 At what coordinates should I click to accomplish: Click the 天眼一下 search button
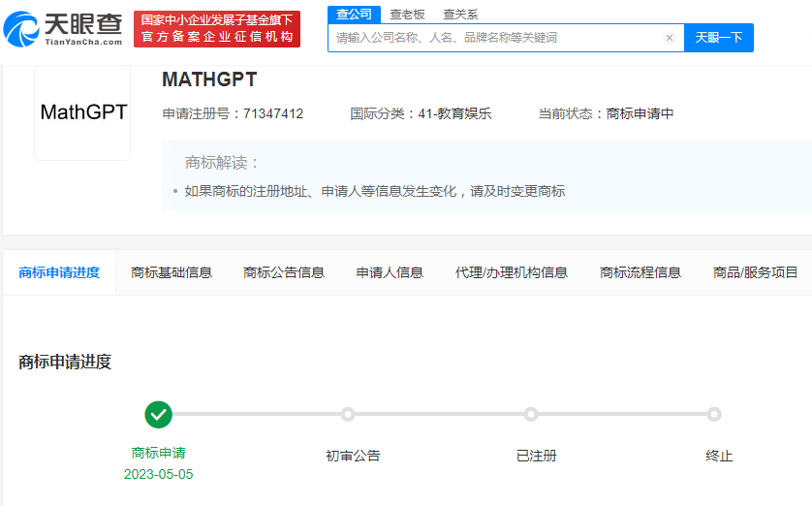[x=719, y=38]
